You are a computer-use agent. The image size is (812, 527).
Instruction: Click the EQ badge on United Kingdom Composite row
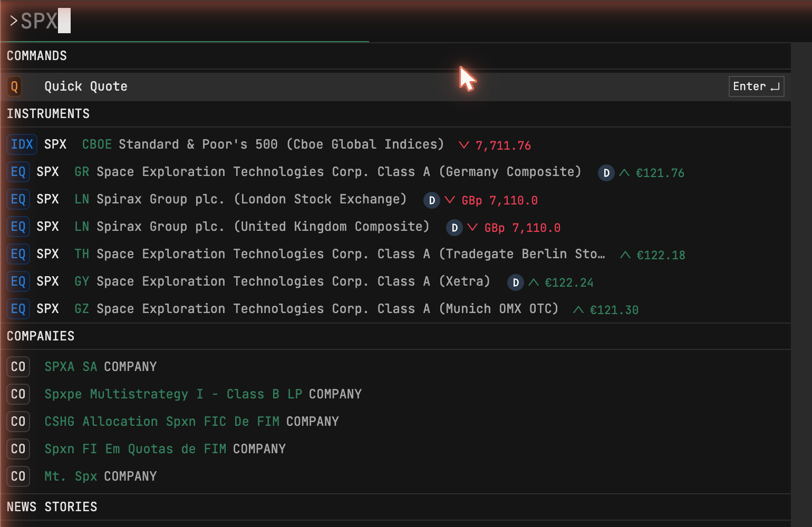(x=18, y=227)
